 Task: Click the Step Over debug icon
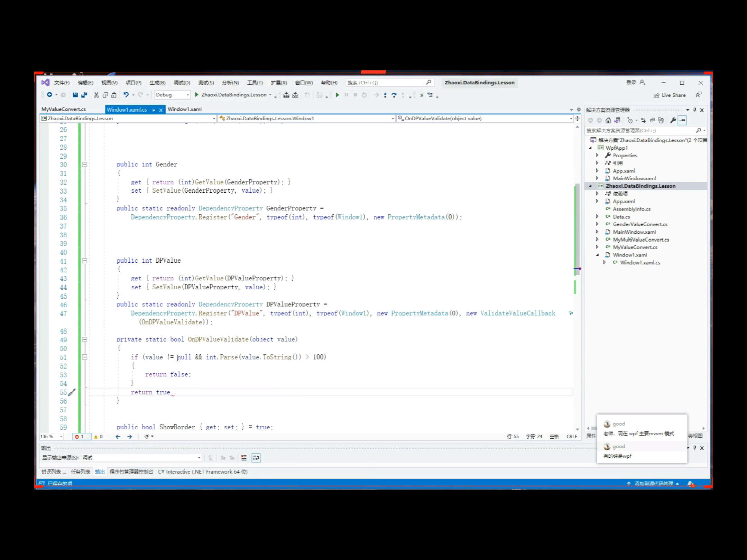(x=394, y=95)
